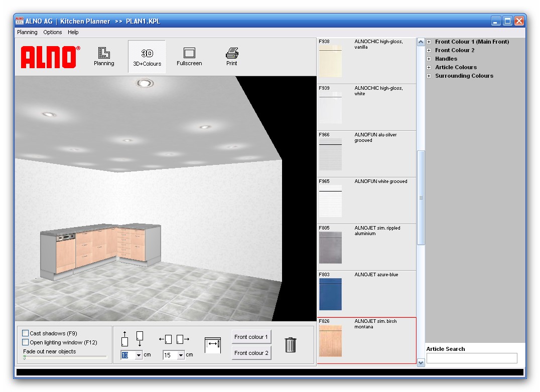
Task: Maximize the Kitchen Planner window
Action: coord(507,21)
